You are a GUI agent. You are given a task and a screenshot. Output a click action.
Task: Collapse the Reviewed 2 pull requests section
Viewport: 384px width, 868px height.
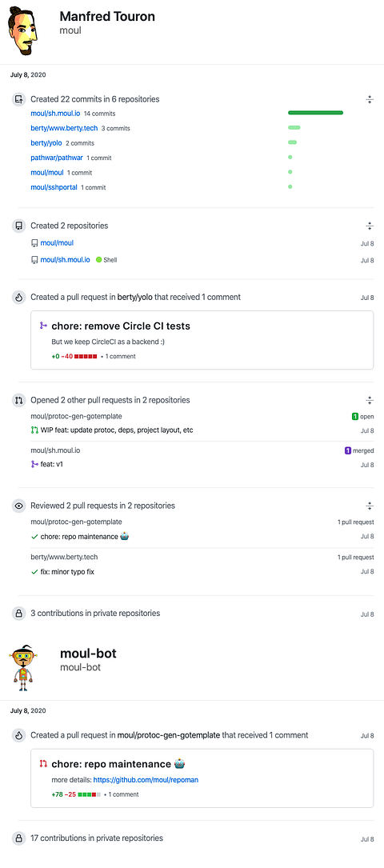click(x=370, y=506)
